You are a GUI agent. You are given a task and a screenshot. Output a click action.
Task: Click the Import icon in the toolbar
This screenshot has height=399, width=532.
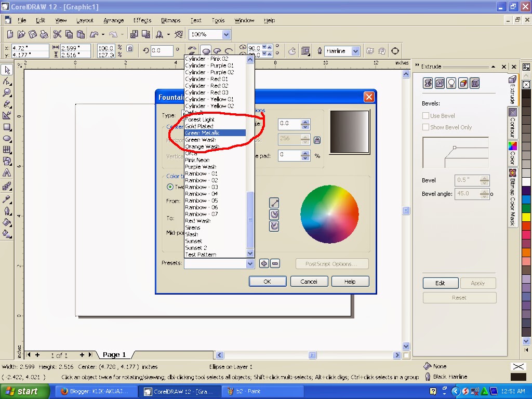point(135,34)
